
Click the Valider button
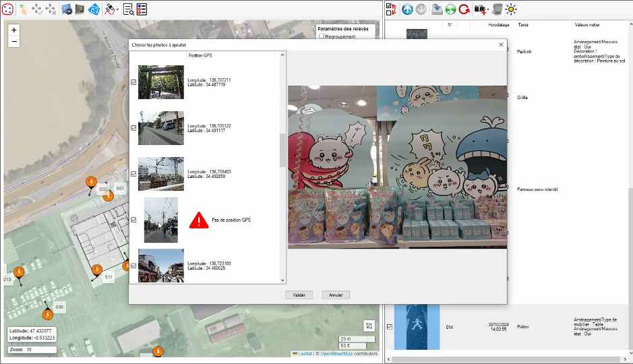(299, 295)
